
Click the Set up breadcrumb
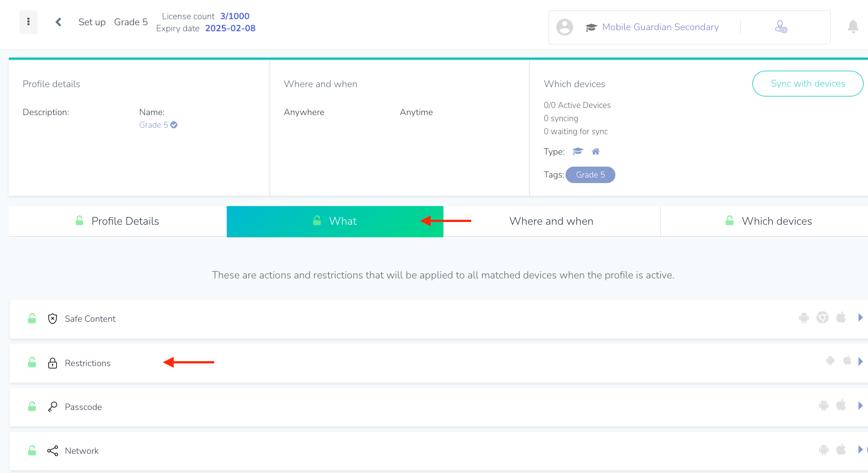[92, 22]
